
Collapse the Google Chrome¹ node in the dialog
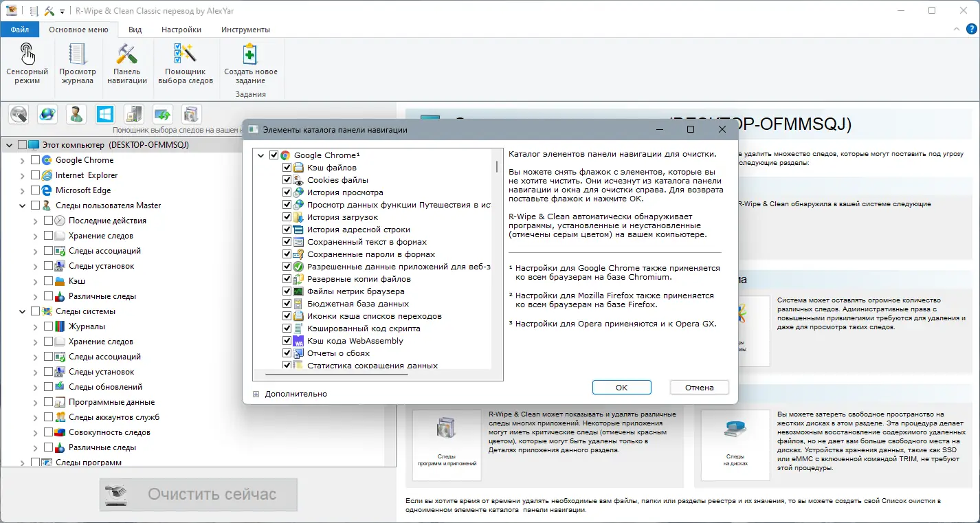click(261, 155)
